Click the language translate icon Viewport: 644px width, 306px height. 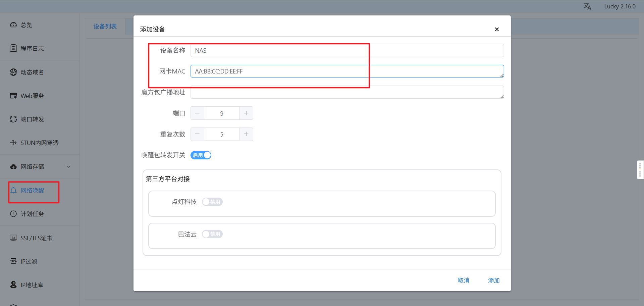[x=587, y=6]
